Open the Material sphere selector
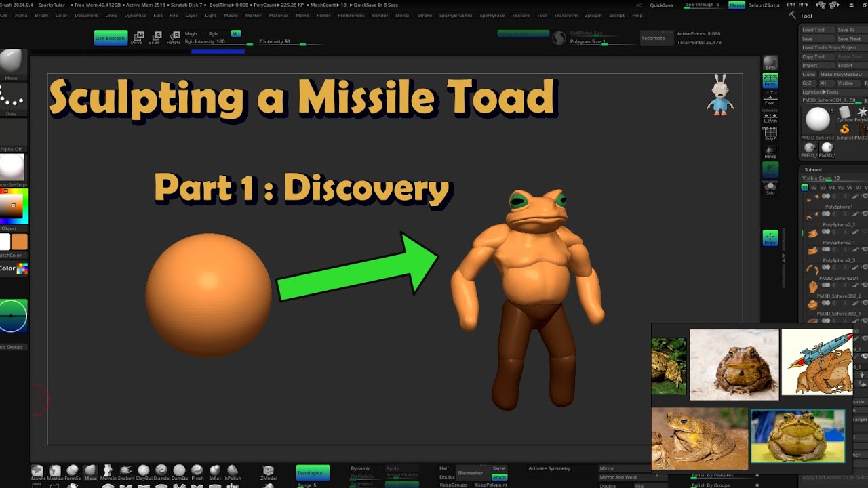This screenshot has height=488, width=868. (12, 167)
